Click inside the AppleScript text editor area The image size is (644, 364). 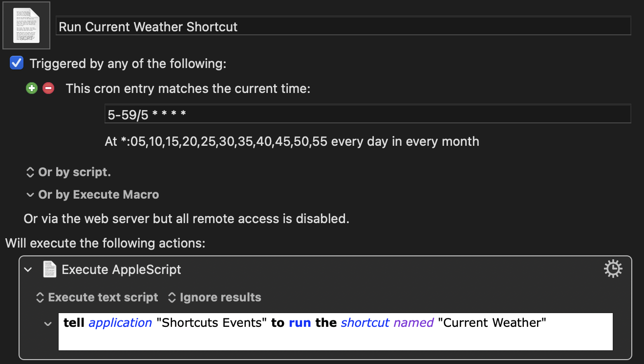pos(335,338)
